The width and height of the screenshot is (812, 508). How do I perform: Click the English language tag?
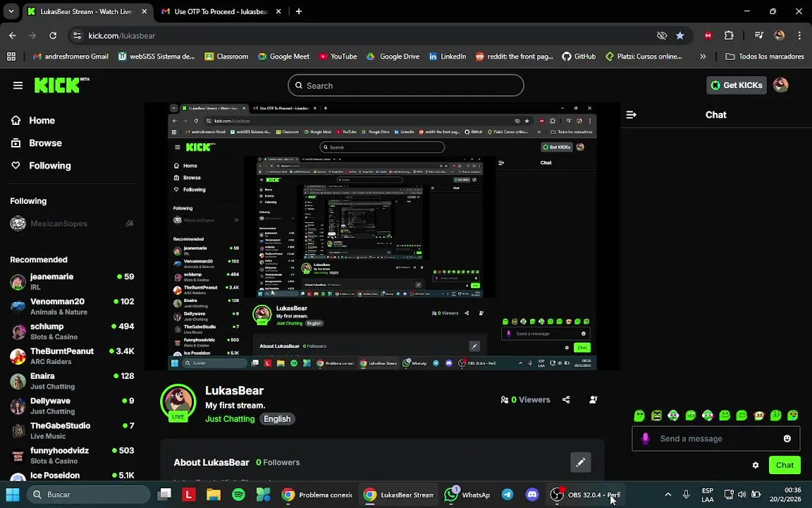pos(277,419)
